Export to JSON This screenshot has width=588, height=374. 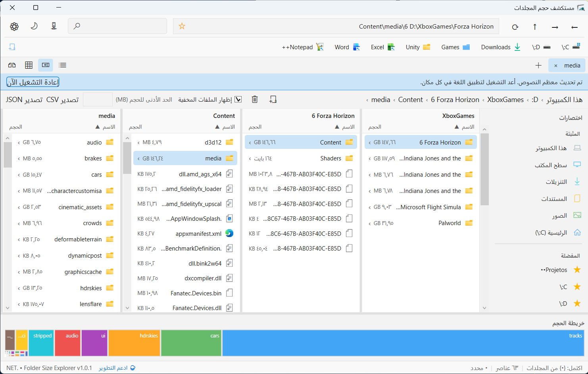tap(24, 100)
